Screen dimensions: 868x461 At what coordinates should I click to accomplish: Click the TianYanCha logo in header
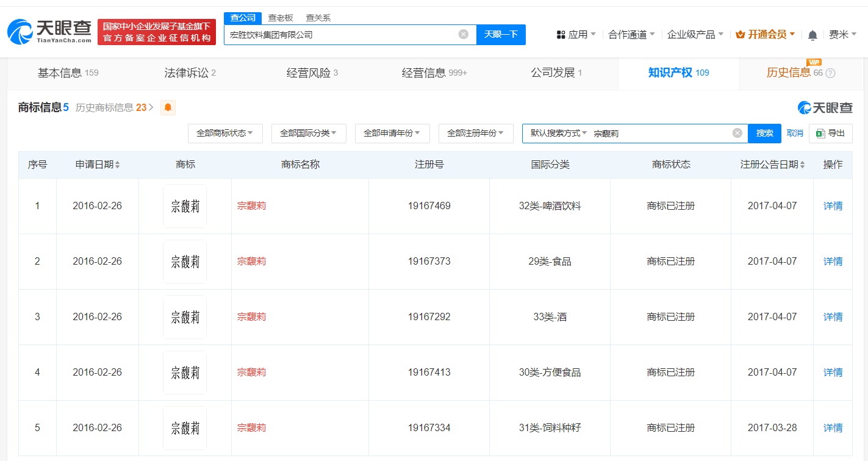point(50,32)
